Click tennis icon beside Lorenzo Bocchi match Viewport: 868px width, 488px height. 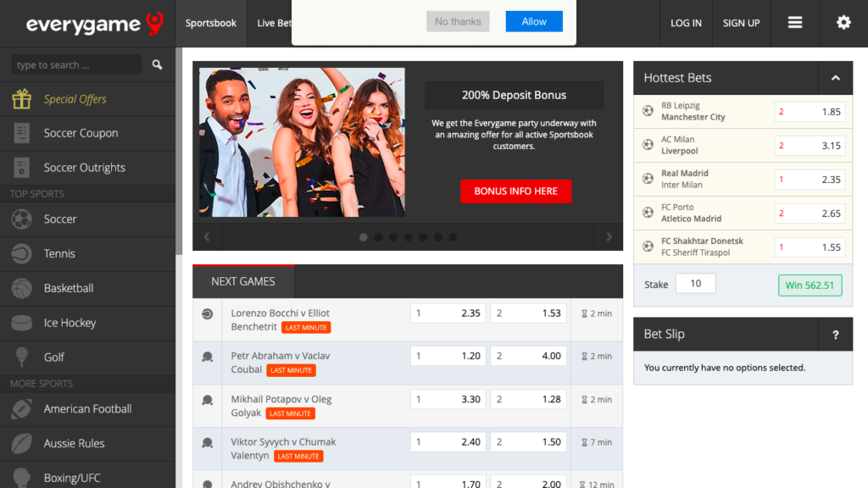[x=207, y=313]
